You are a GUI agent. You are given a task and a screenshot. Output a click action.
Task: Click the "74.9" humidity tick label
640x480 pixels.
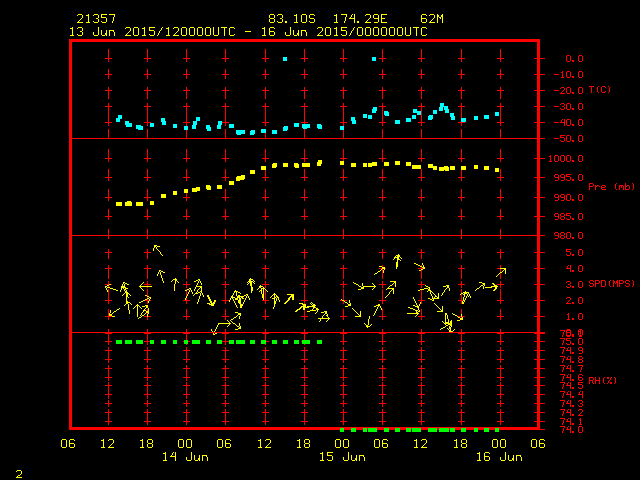[571, 351]
